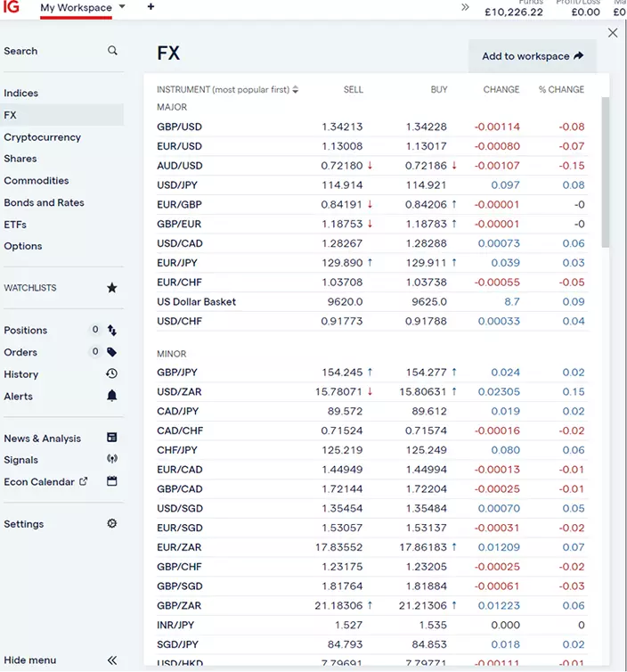
Task: Add a new workspace tab with plus
Action: click(151, 7)
